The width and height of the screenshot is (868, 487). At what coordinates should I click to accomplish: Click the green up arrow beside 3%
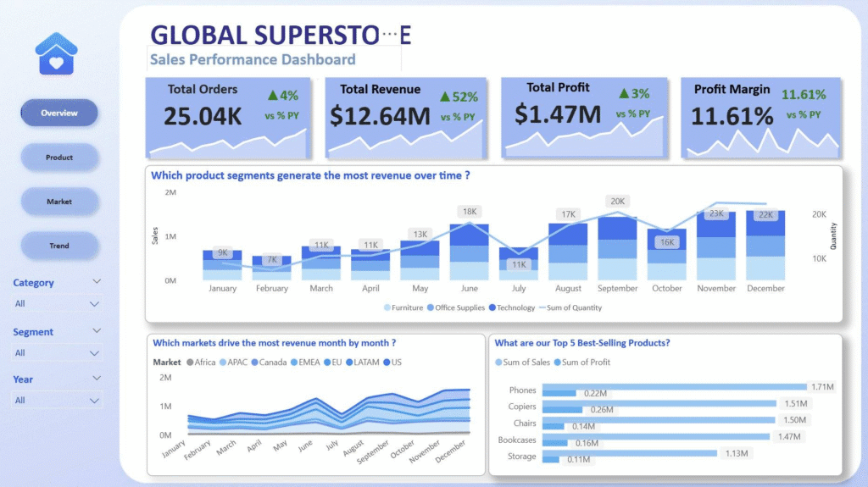[x=624, y=93]
